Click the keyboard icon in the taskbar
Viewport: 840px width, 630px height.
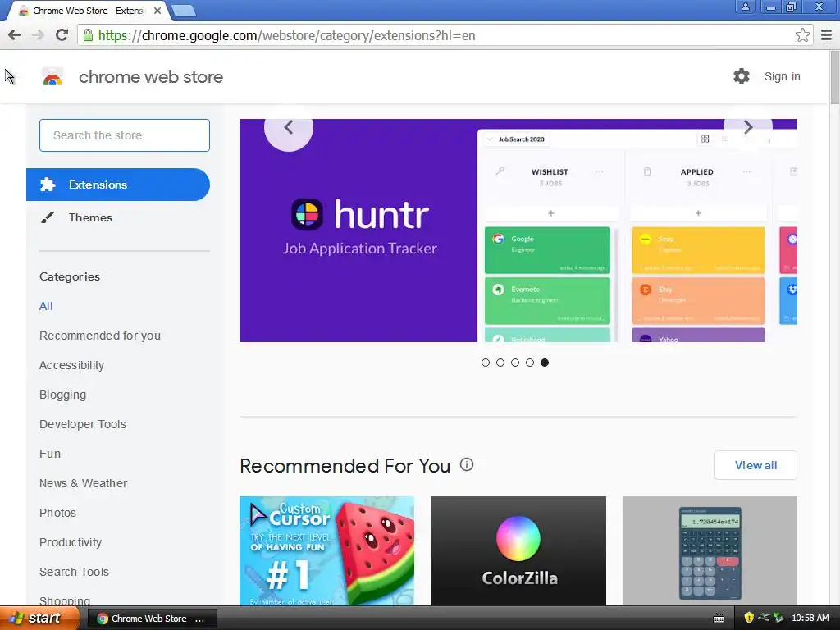pyautogui.click(x=719, y=619)
